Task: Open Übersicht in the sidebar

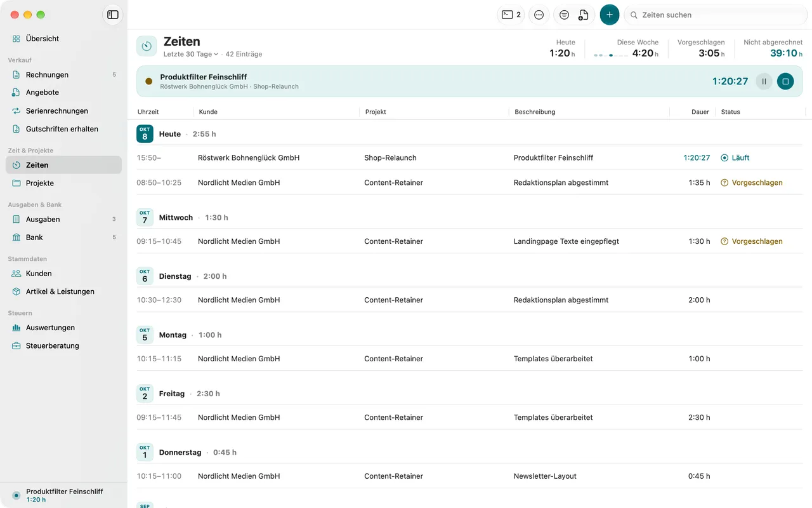Action: click(63, 39)
